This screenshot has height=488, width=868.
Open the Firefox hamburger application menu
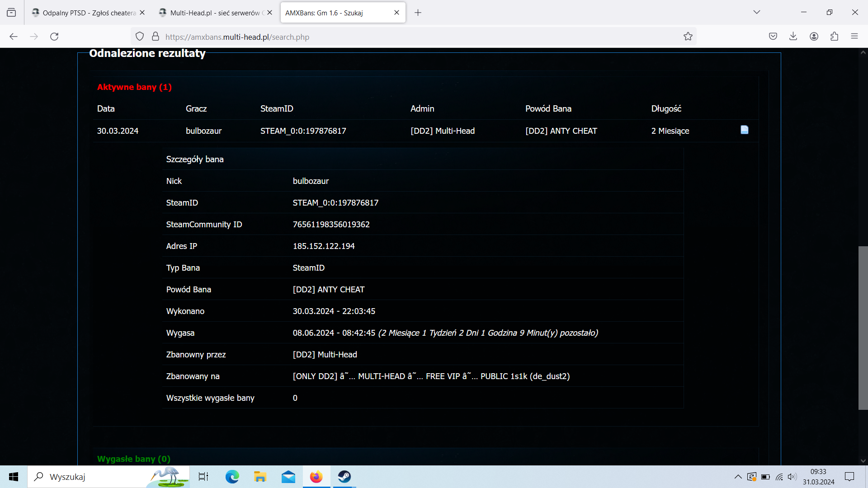[x=854, y=37]
